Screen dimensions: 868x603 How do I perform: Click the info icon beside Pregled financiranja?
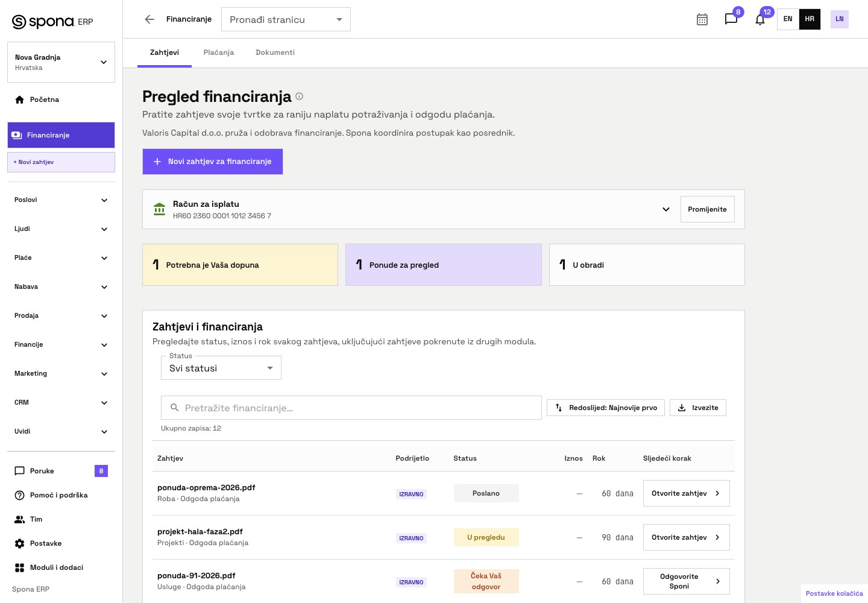pos(300,96)
